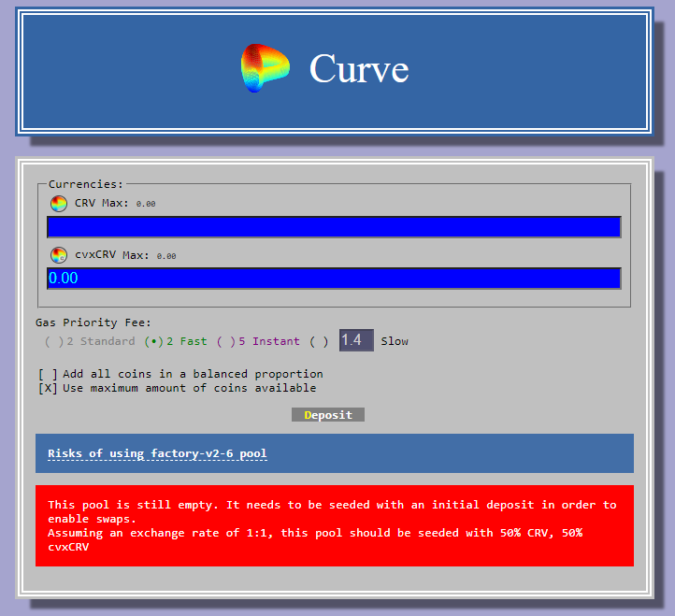675x616 pixels.
Task: Click the cvxCRV token icon
Action: 59,255
